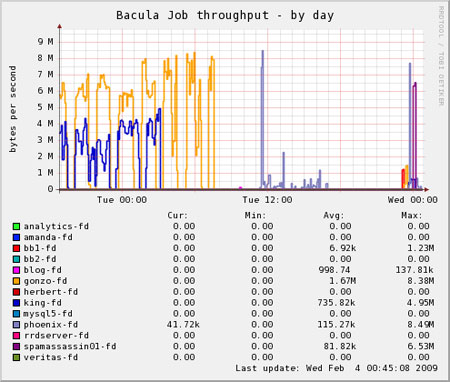This screenshot has width=450, height=382.
Task: Click the veritas-fd olive legend swatch
Action: tap(16, 358)
